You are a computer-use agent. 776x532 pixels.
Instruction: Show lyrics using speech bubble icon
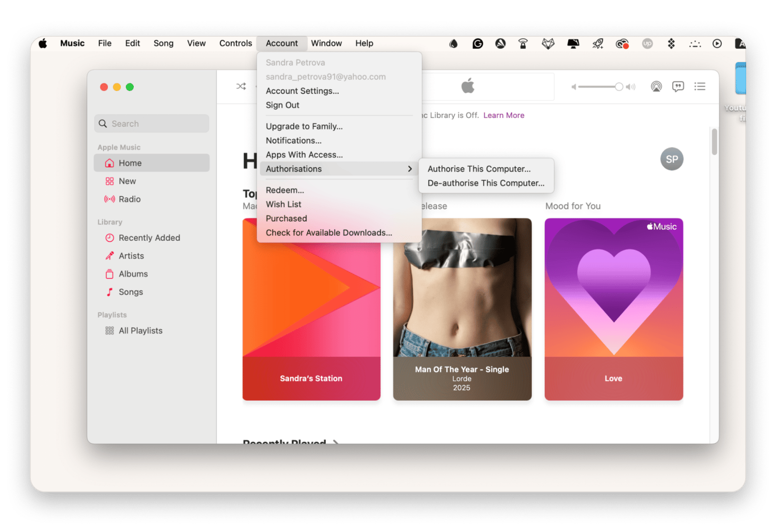pyautogui.click(x=678, y=87)
